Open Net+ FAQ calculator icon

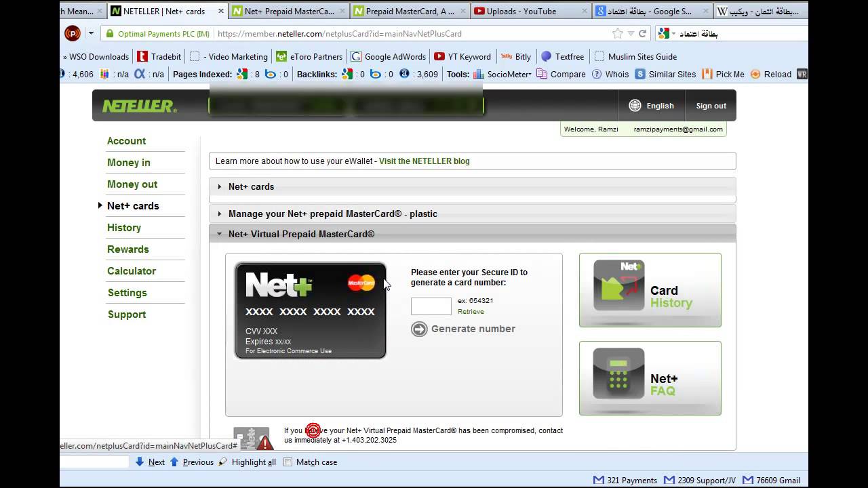(x=619, y=373)
